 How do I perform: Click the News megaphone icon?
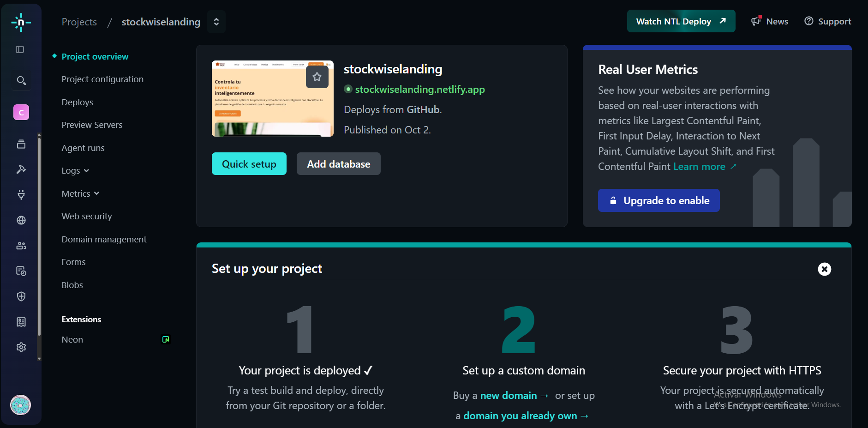pyautogui.click(x=756, y=21)
